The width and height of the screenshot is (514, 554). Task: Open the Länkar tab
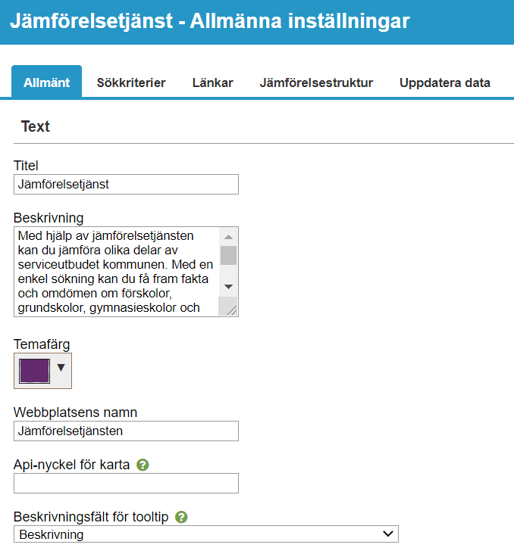pos(213,83)
